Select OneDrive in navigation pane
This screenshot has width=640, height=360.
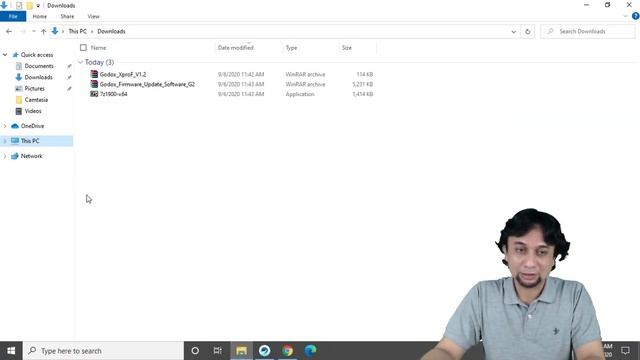(32, 126)
